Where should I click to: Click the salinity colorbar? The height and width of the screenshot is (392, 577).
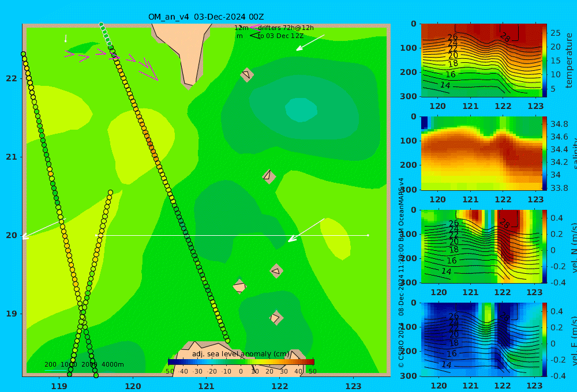pos(545,153)
